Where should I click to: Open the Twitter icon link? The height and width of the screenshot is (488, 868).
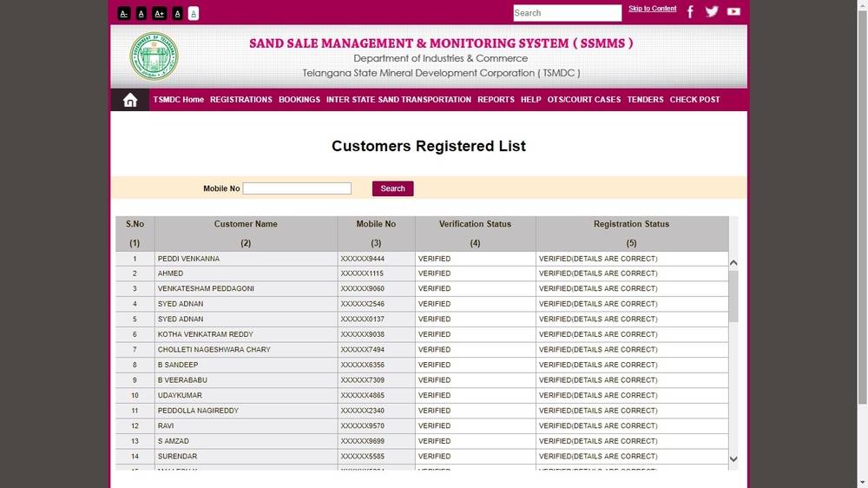[712, 12]
